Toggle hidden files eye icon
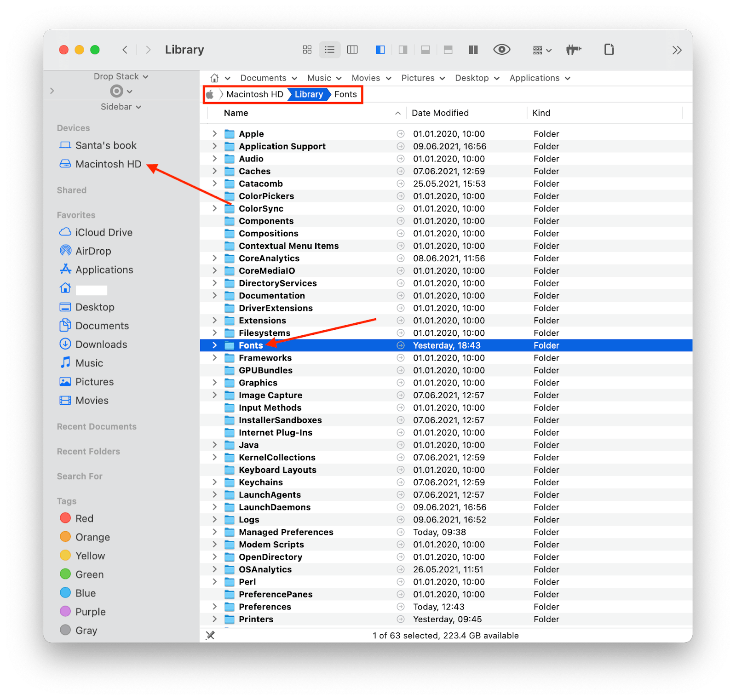 pyautogui.click(x=502, y=49)
